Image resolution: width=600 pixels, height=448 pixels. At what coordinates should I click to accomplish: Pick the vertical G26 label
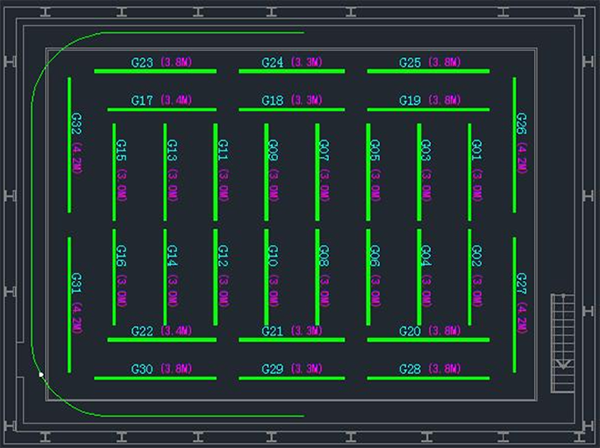click(x=522, y=124)
